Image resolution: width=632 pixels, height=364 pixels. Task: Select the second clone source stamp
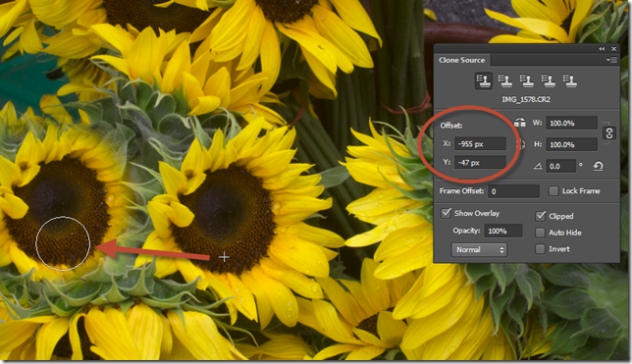504,81
